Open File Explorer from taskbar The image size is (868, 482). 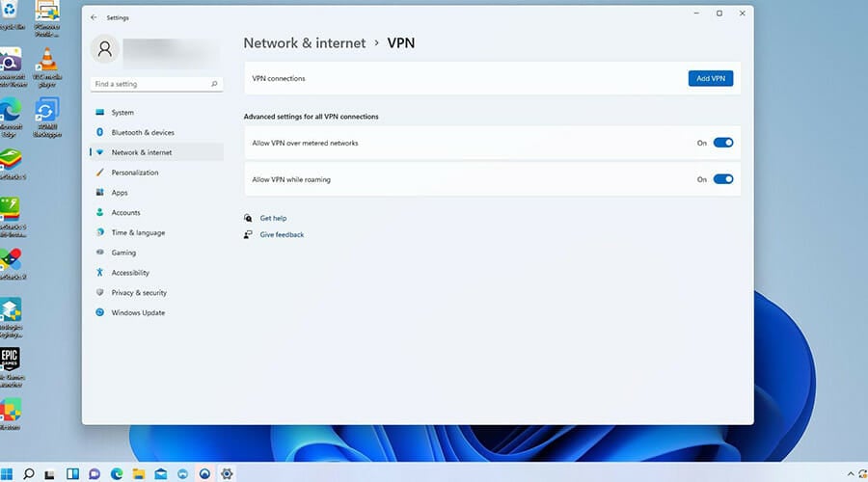pyautogui.click(x=138, y=473)
